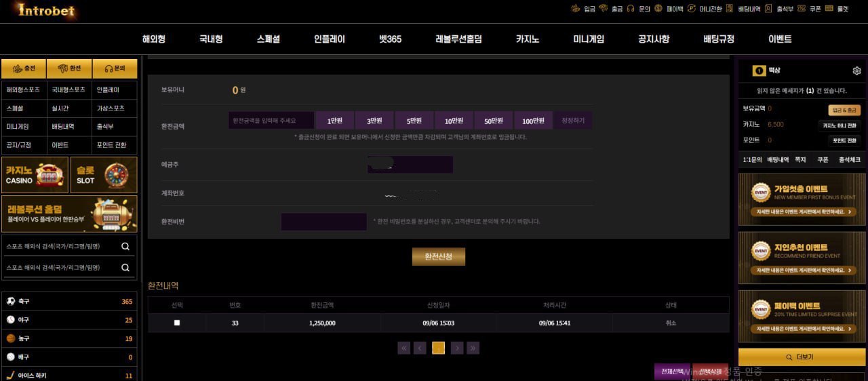Open the 카지노 main navigation menu
Viewport: 868px width, 381px height.
coord(527,39)
